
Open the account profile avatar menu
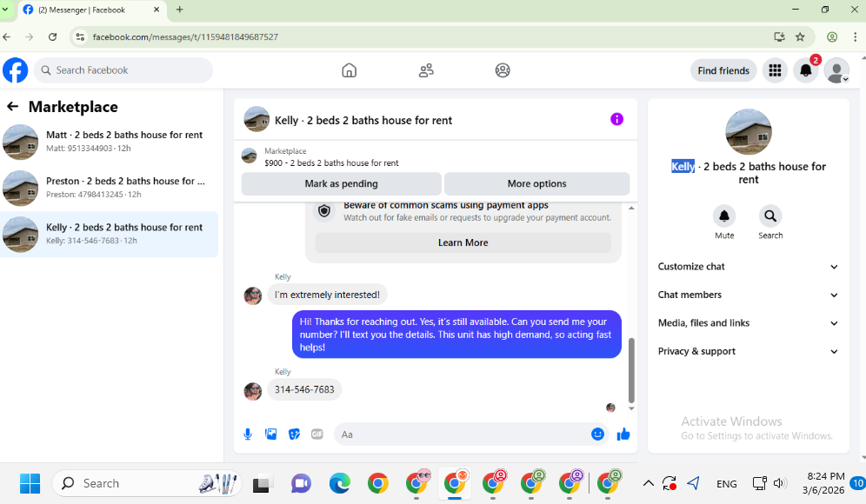click(x=836, y=70)
